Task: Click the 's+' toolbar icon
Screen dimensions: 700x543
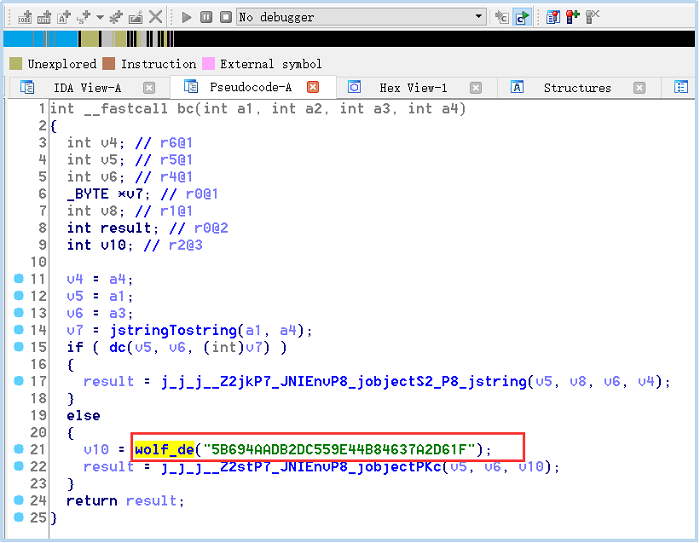Action: click(x=83, y=17)
